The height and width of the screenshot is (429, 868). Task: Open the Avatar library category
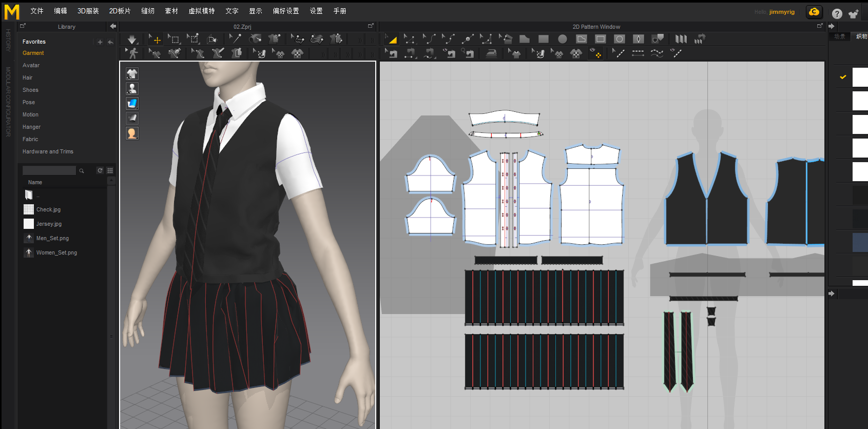(31, 65)
